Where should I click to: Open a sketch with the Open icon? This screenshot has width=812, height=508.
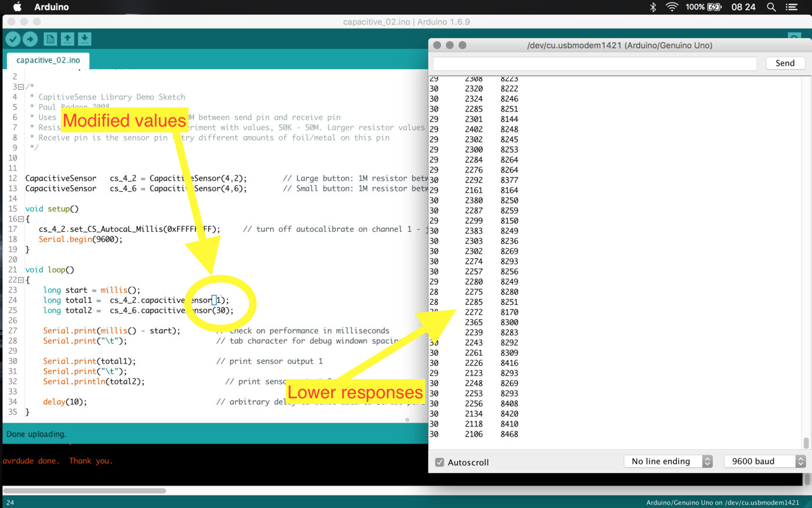[67, 39]
